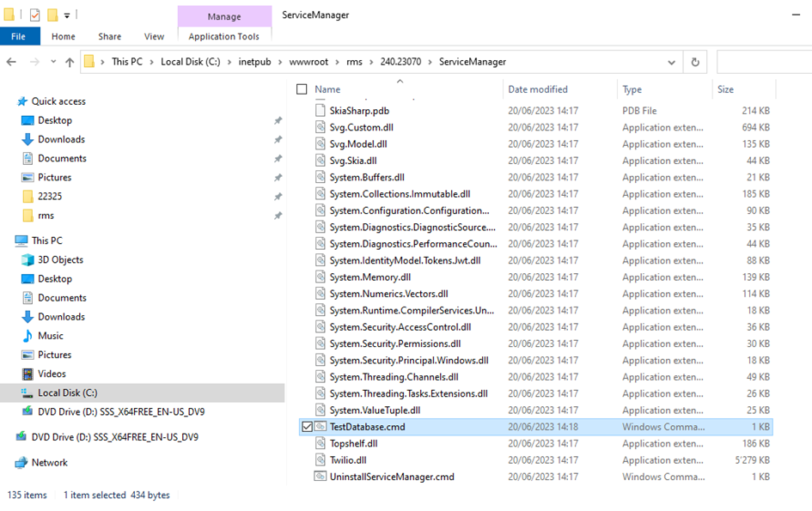Click the pin icon beside Quick access Documents

[278, 158]
